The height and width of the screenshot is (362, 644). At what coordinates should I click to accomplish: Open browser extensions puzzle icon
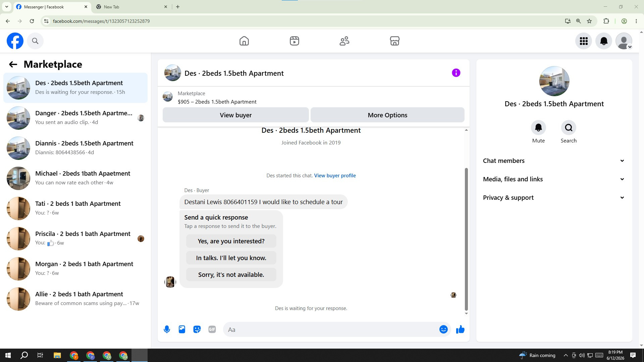point(606,21)
